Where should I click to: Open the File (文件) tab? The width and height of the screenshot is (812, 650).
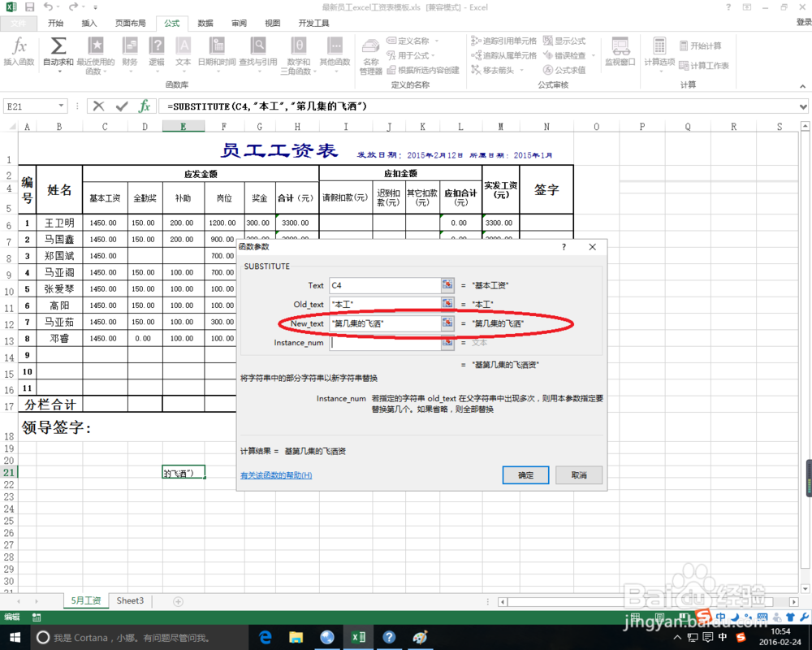click(19, 24)
